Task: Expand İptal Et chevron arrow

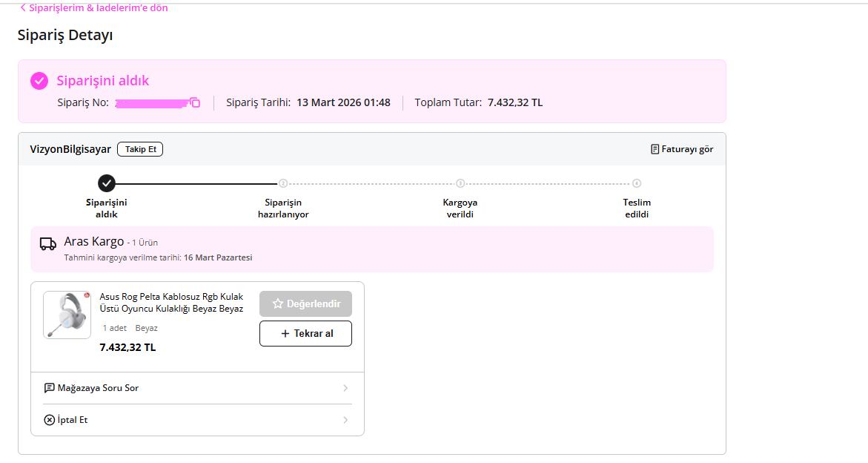Action: (345, 420)
